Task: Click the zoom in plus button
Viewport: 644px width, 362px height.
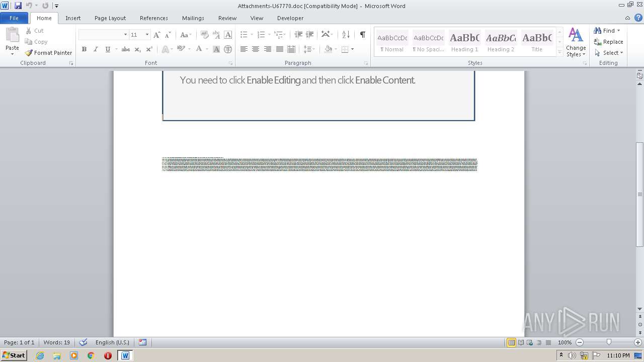Action: 637,342
